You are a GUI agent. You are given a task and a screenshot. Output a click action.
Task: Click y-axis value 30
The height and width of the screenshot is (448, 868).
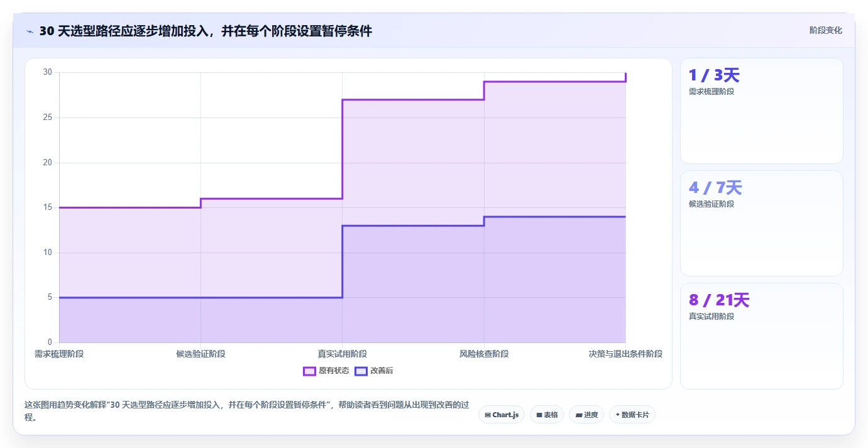(48, 72)
